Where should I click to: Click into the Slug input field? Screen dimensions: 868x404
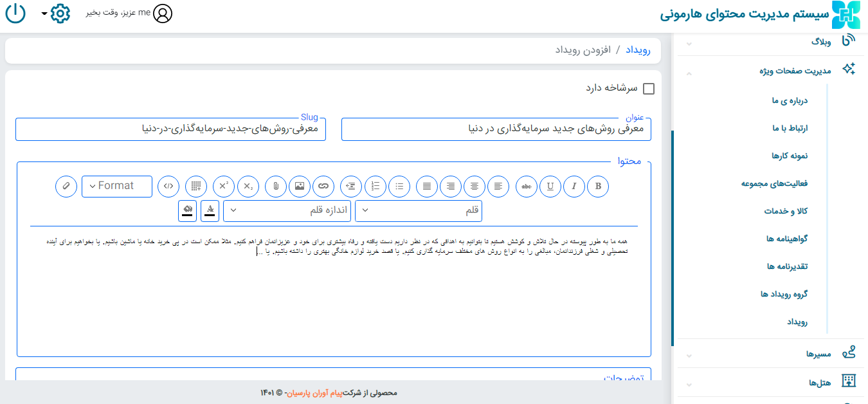point(170,129)
